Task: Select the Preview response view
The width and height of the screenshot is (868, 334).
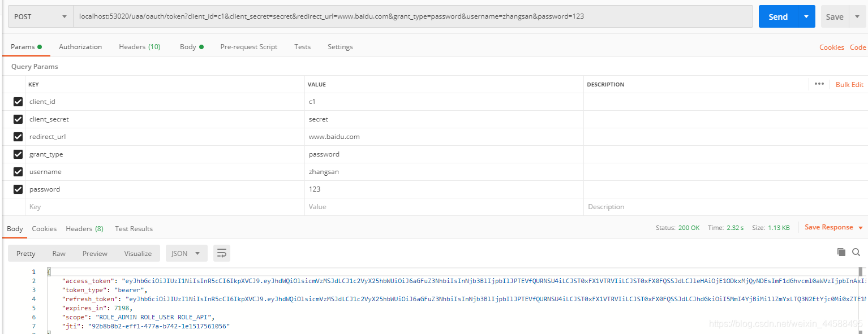Action: tap(95, 253)
